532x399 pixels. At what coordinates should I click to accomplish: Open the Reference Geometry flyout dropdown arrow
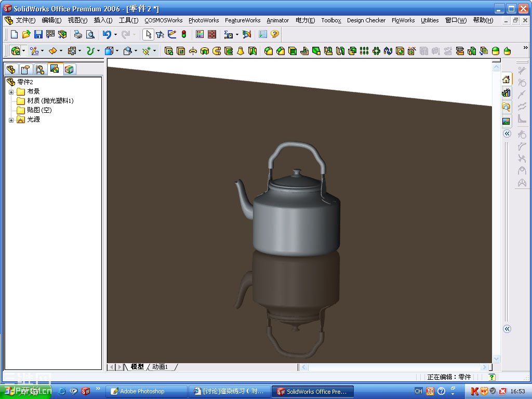(x=154, y=51)
